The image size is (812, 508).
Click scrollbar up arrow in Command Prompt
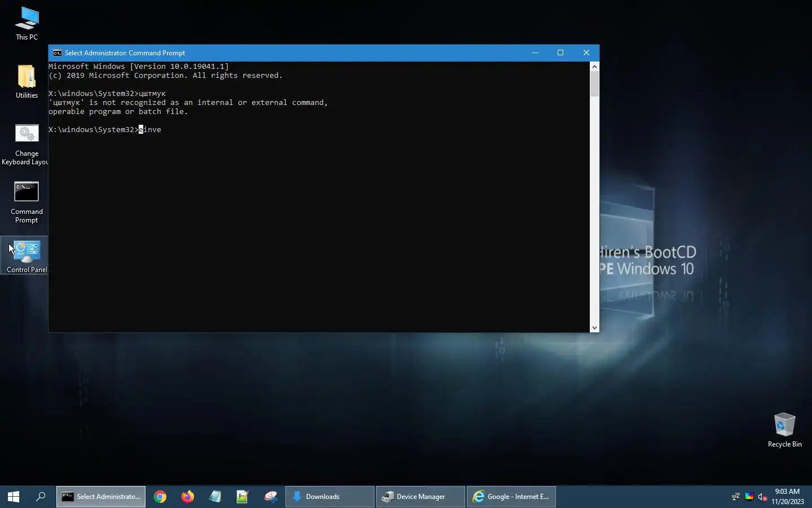(x=594, y=67)
